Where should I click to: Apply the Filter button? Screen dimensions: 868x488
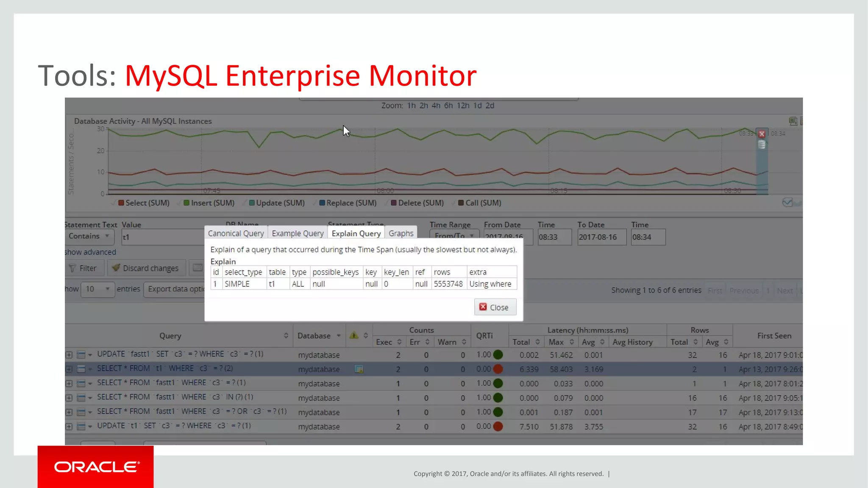click(84, 268)
